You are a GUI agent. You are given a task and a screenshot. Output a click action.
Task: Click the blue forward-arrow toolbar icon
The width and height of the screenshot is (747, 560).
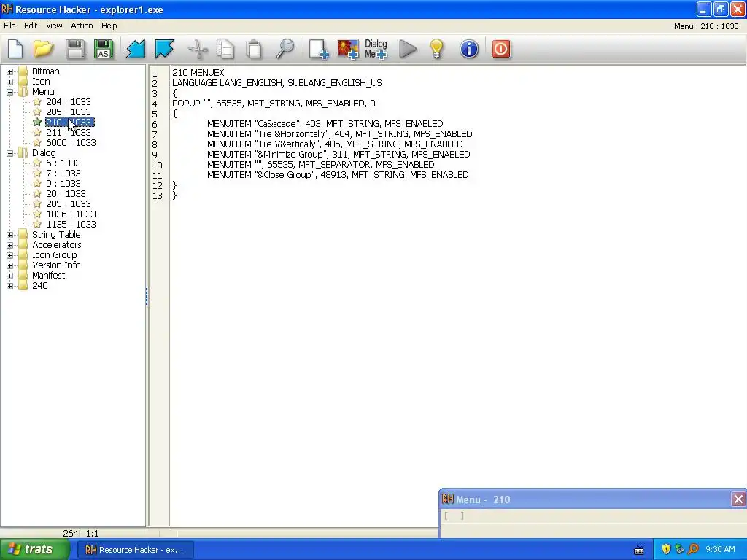[164, 49]
